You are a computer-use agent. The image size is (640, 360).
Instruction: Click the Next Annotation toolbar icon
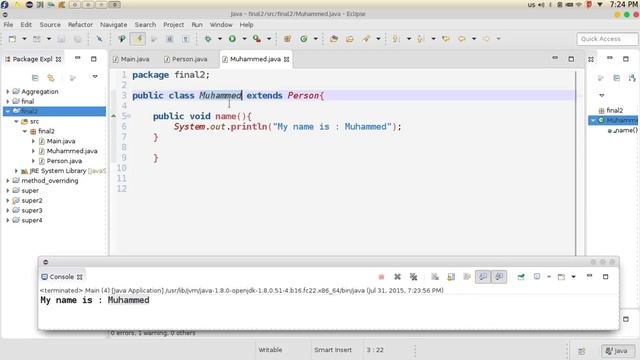pyautogui.click(x=396, y=39)
